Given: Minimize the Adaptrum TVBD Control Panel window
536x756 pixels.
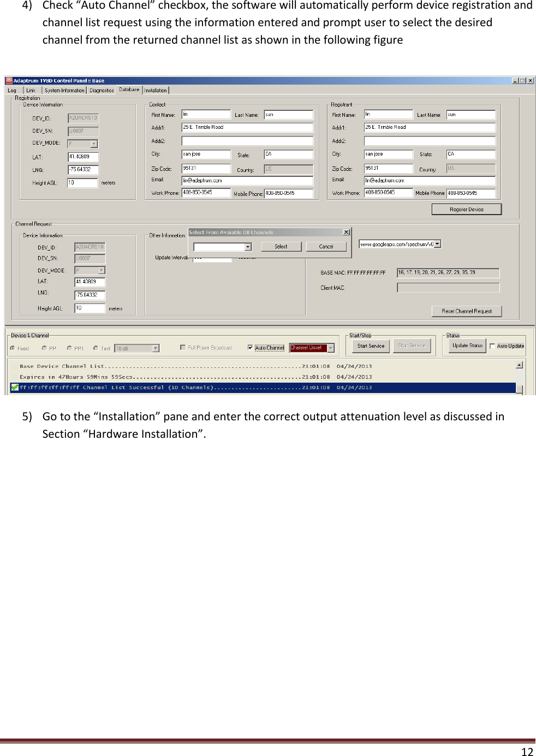Looking at the screenshot, I should (x=515, y=80).
